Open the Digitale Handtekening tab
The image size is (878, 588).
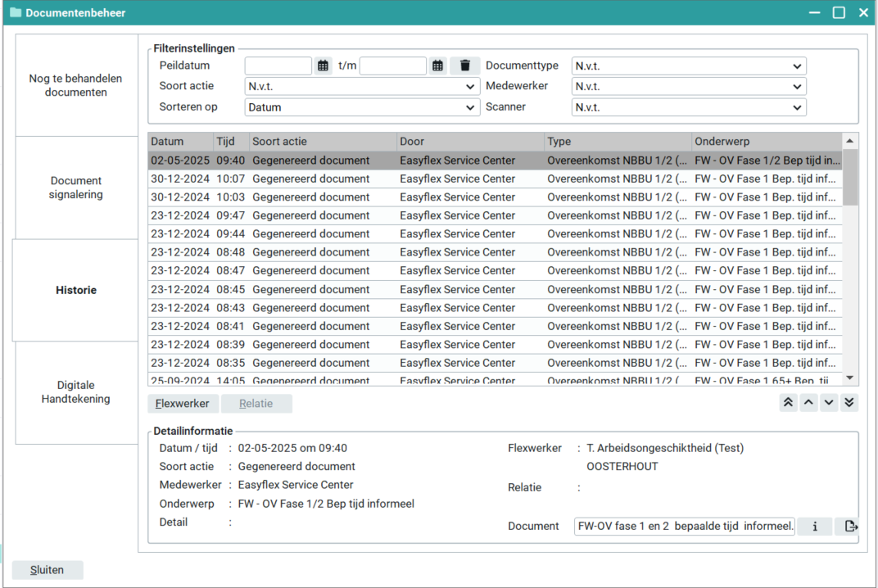[75, 392]
